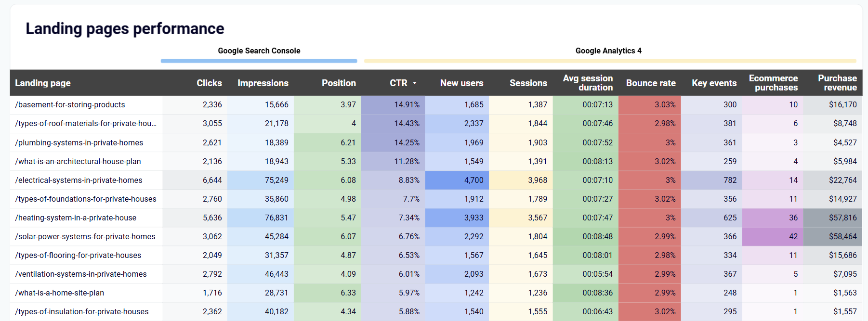Select the Ecommerce purchases column header
This screenshot has height=321, width=868.
(773, 83)
